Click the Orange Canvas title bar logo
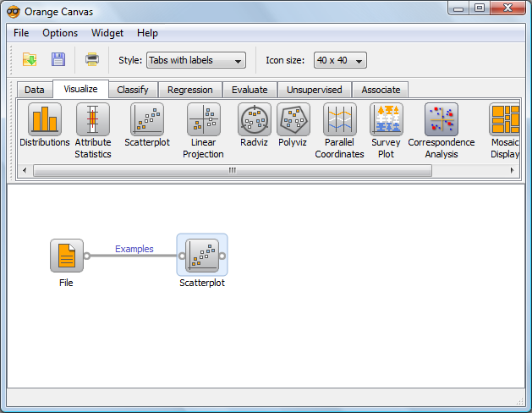 [14, 12]
